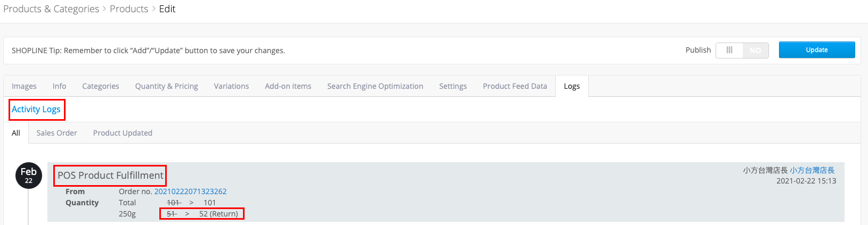Click the 52 (Return) quantity value

(218, 214)
